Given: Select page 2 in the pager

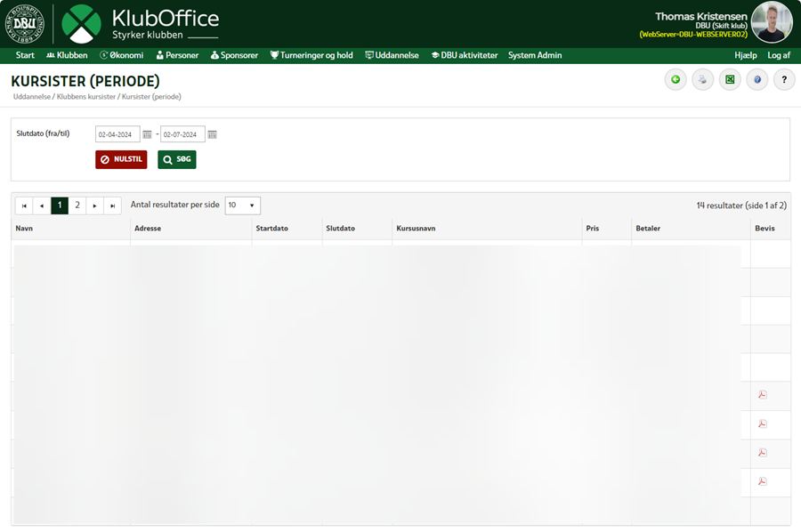Looking at the screenshot, I should 77,206.
